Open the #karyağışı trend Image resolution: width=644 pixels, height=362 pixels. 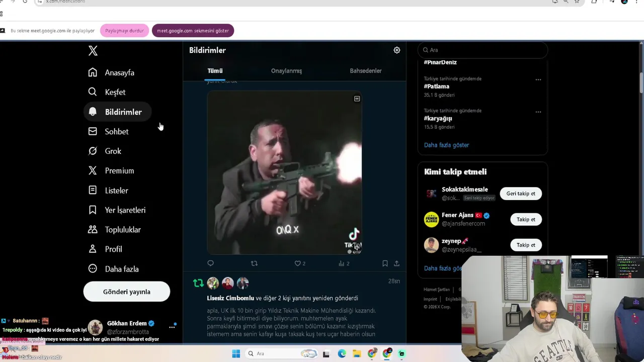click(x=438, y=119)
